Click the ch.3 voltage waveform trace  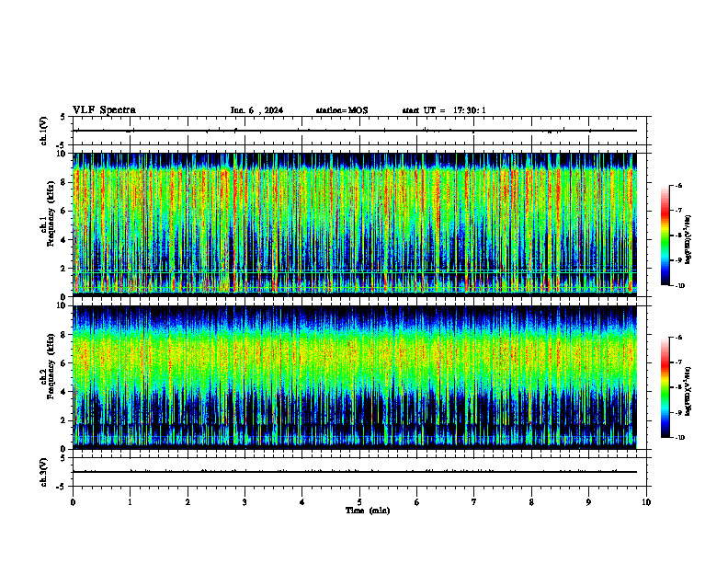point(355,472)
